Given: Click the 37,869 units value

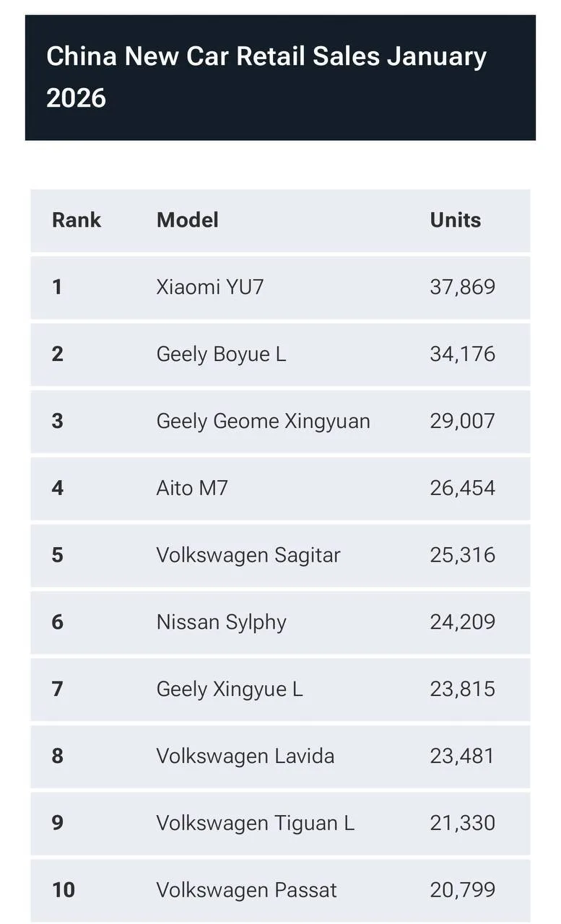Looking at the screenshot, I should (462, 287).
